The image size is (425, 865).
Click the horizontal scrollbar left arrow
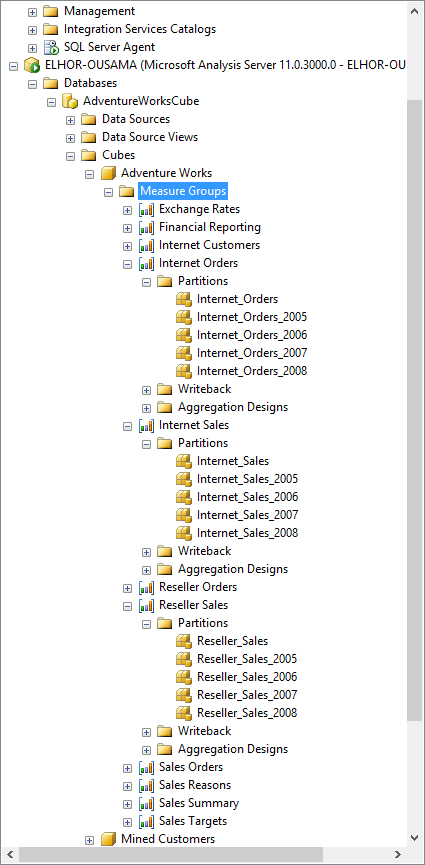pos(9,856)
